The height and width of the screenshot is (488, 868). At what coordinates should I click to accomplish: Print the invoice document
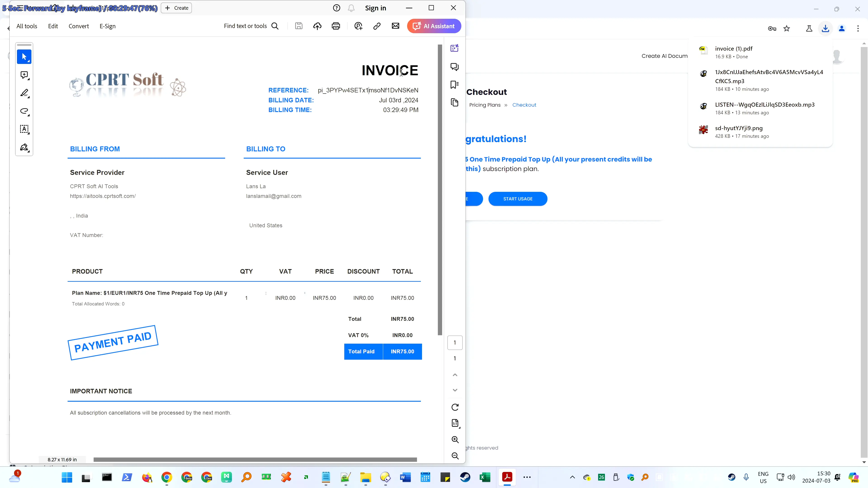(x=336, y=26)
